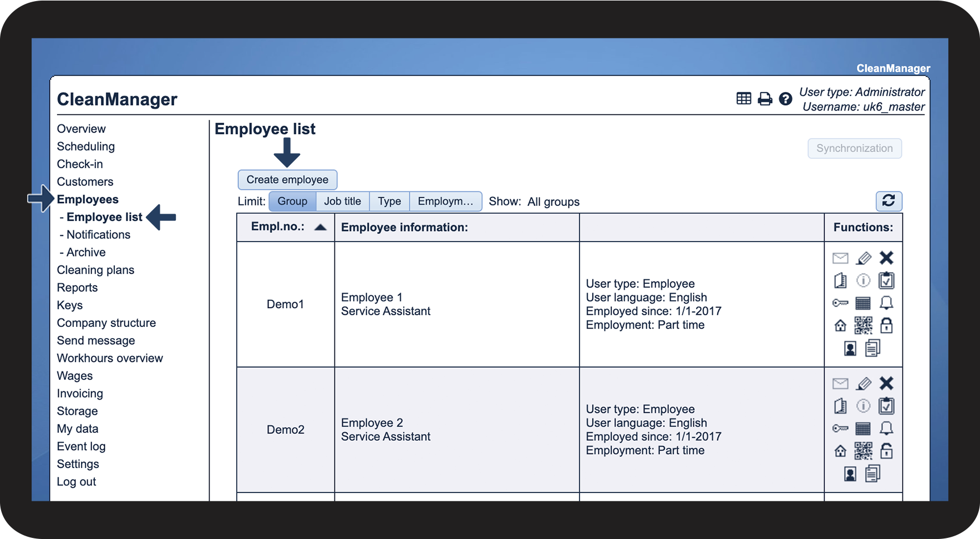
Task: Open the QR code icon for Demo1
Action: click(863, 325)
